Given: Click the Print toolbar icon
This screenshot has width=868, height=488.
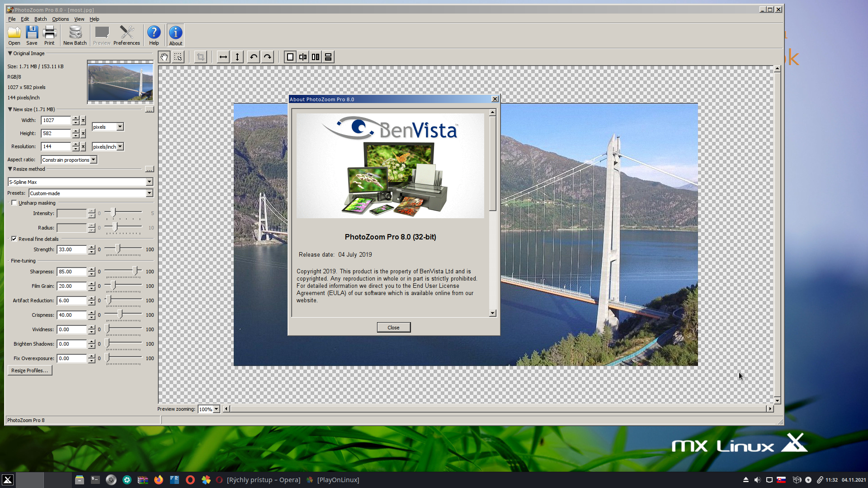Looking at the screenshot, I should (x=49, y=35).
